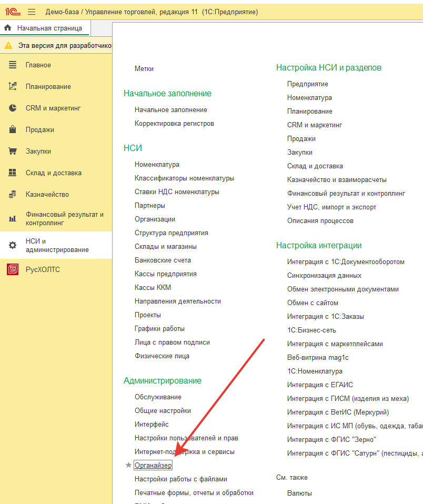Open Предприятие under Настройка НСИ
The image size is (423, 504).
pyautogui.click(x=308, y=84)
